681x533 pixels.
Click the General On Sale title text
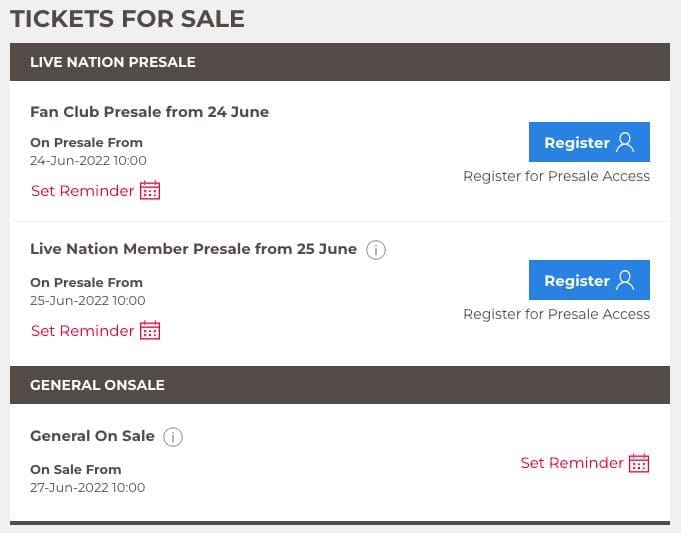point(92,436)
